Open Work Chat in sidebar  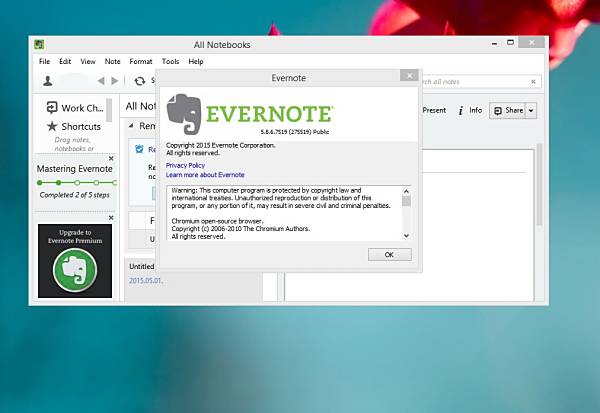coord(75,108)
